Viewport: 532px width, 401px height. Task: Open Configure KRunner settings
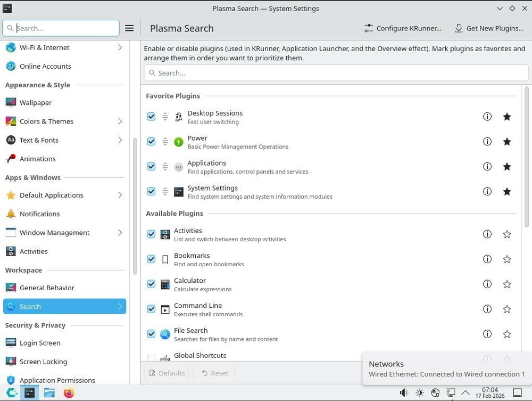(403, 28)
